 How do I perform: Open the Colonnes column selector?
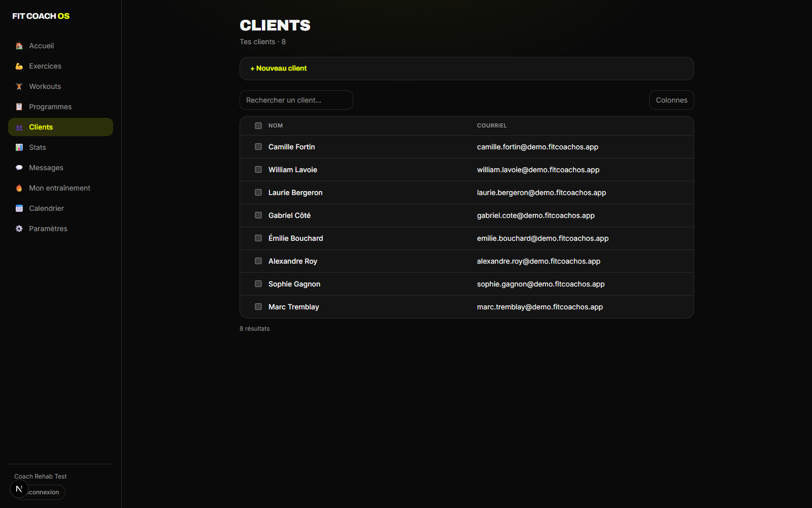point(671,100)
